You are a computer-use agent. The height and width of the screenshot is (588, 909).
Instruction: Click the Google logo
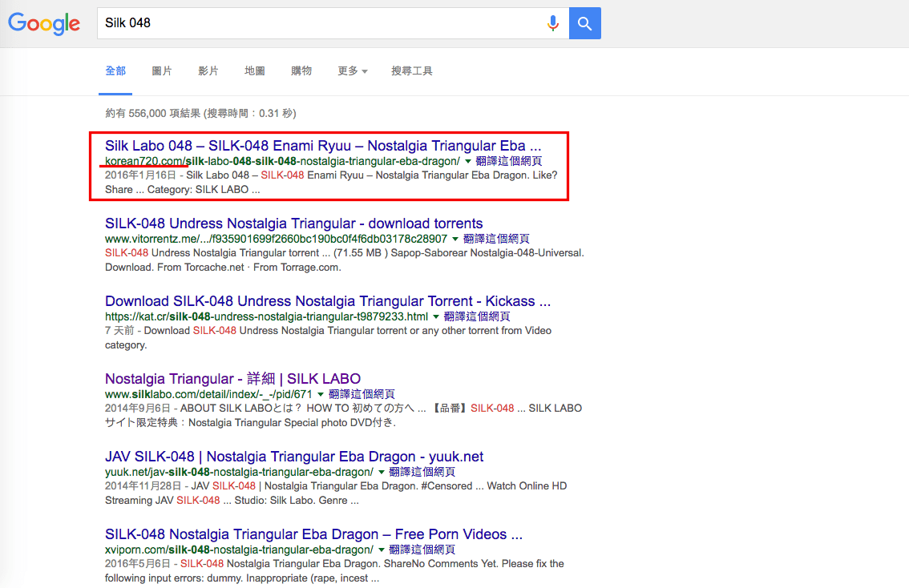pos(44,23)
